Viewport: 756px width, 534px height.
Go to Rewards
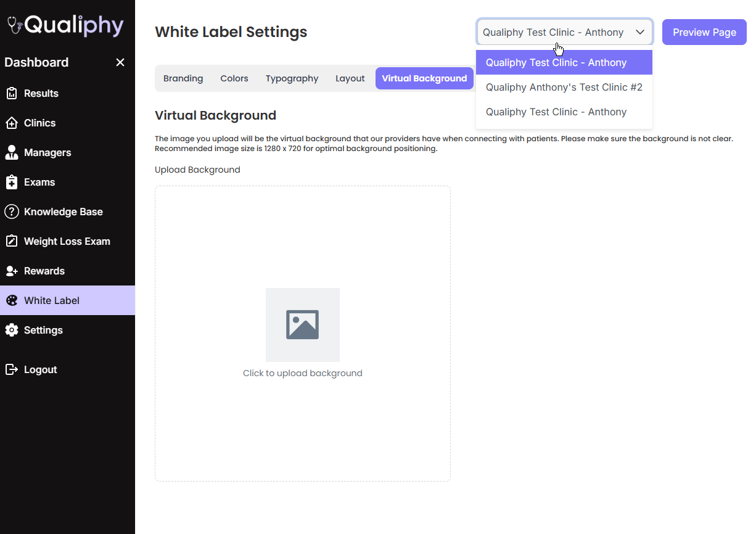coord(67,271)
